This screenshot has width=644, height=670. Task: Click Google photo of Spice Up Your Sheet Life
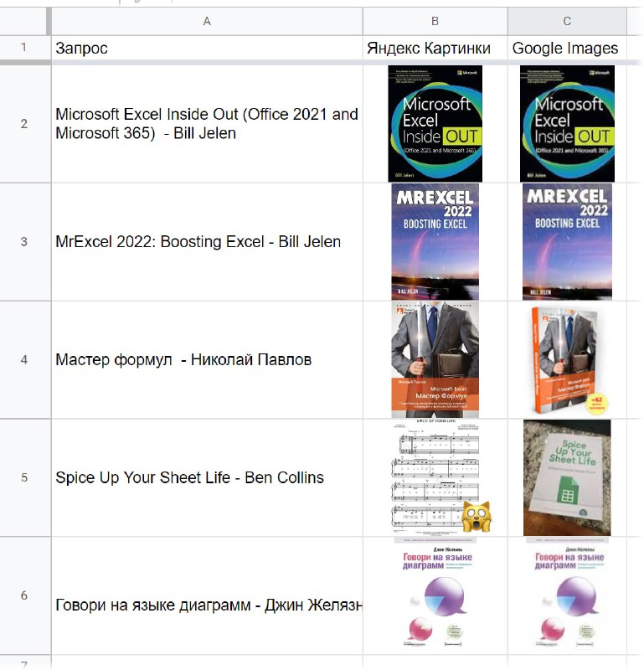pos(567,477)
